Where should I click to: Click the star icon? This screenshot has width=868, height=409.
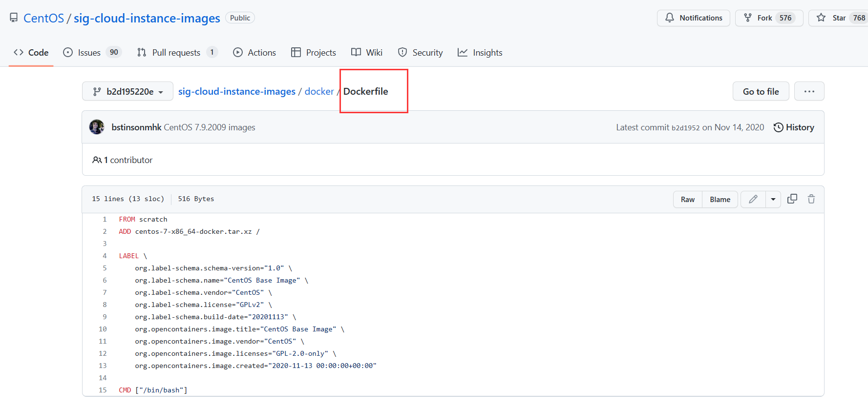(821, 18)
